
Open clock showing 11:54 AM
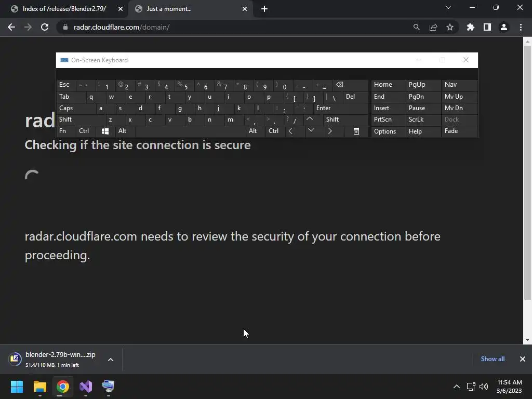tap(509, 387)
